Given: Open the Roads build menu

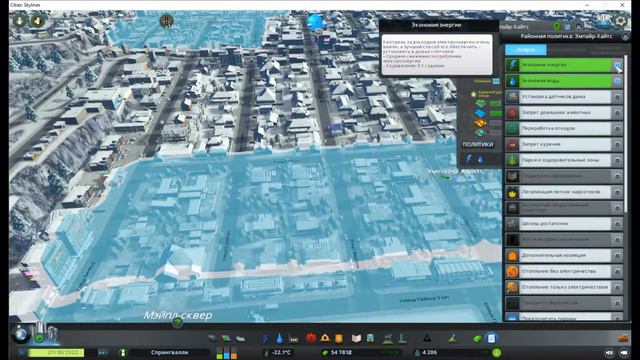Looking at the screenshot, I should click(212, 338).
